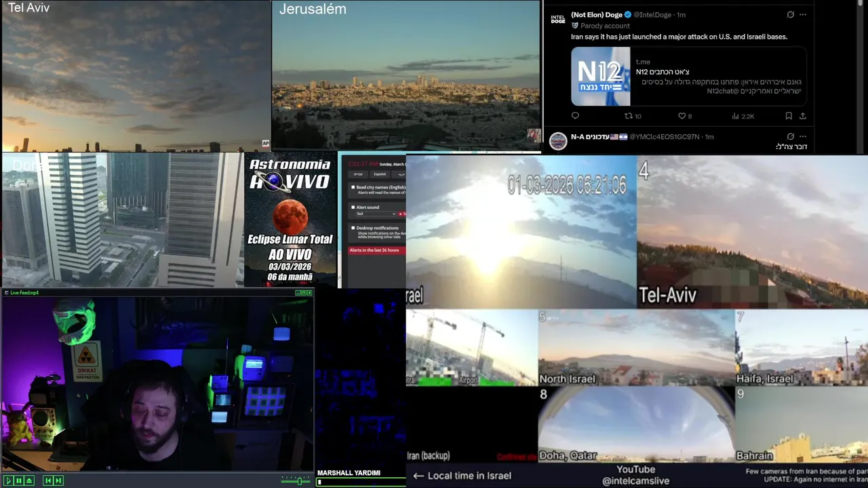Pause the Live Feed.mp4 video

[19, 481]
